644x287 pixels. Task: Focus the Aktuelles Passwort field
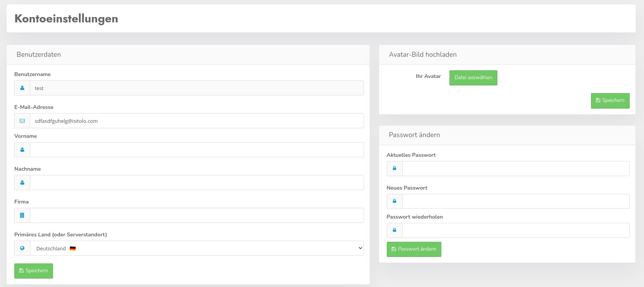[x=516, y=169]
